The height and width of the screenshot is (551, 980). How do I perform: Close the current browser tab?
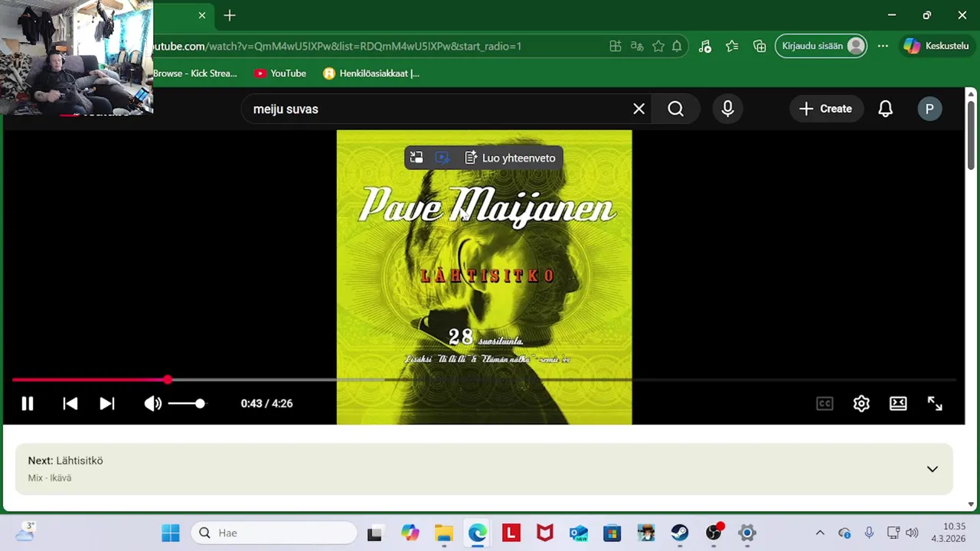point(202,15)
